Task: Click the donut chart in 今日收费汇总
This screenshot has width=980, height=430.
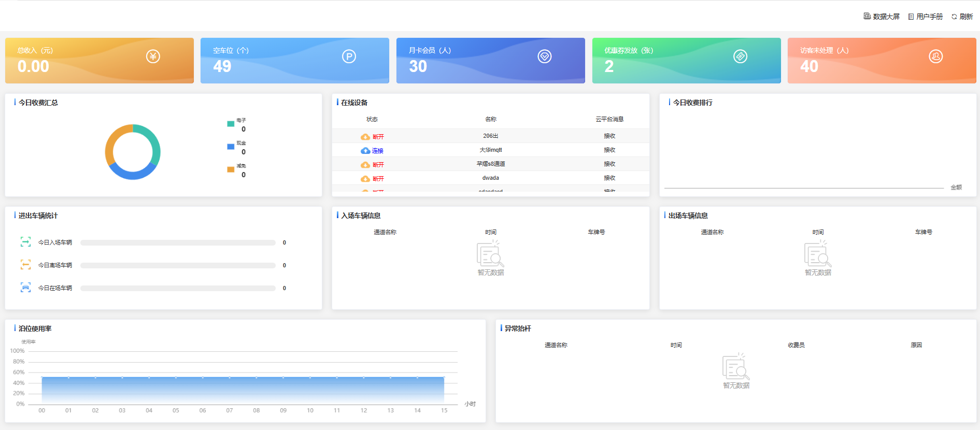Action: click(x=133, y=152)
